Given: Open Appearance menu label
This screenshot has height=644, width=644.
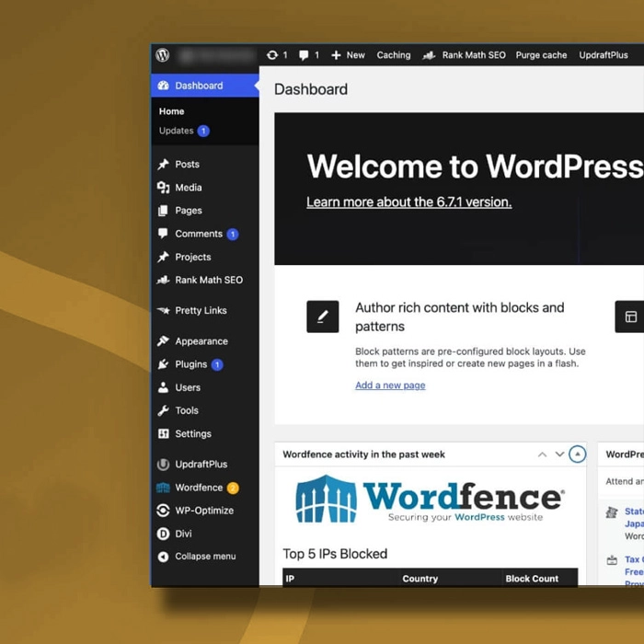Looking at the screenshot, I should pos(201,341).
